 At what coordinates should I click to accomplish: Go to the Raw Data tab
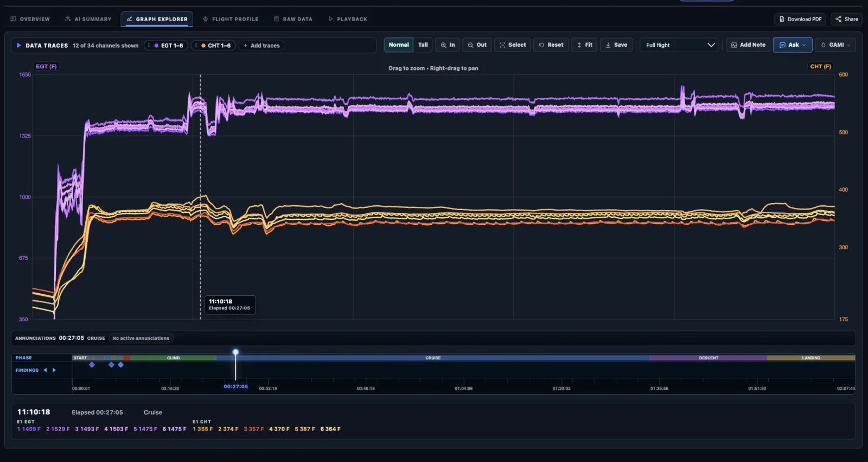(x=293, y=19)
